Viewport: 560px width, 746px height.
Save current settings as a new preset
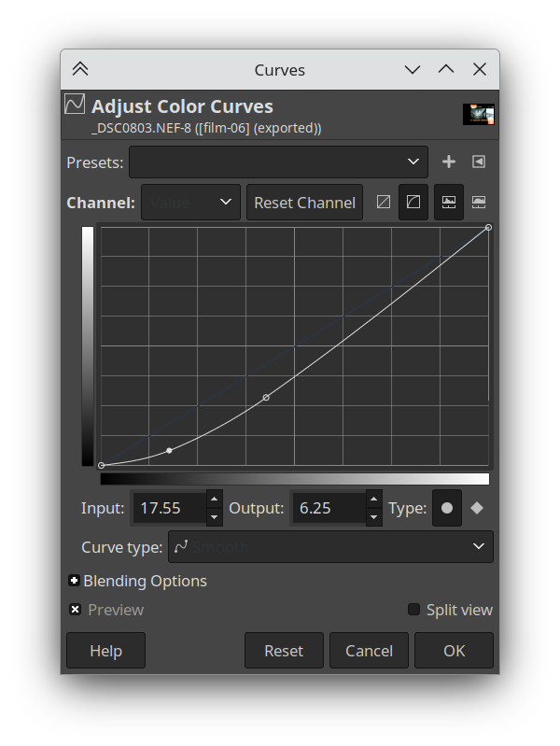[449, 162]
